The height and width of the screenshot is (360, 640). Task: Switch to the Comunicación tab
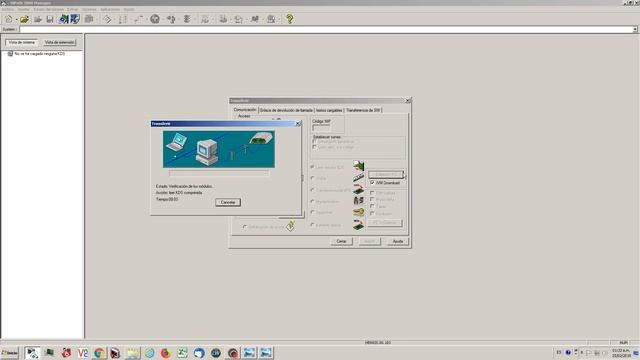coord(245,110)
